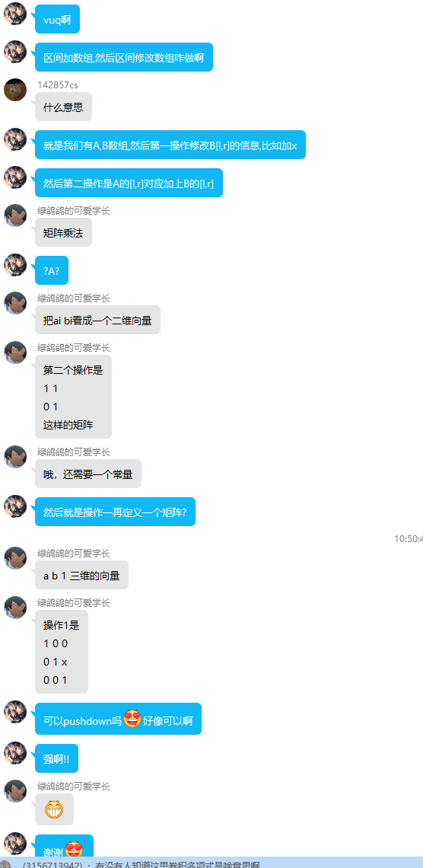Image resolution: width=423 pixels, height=868 pixels.
Task: Select the '什么意思' message bubble
Action: click(x=64, y=107)
